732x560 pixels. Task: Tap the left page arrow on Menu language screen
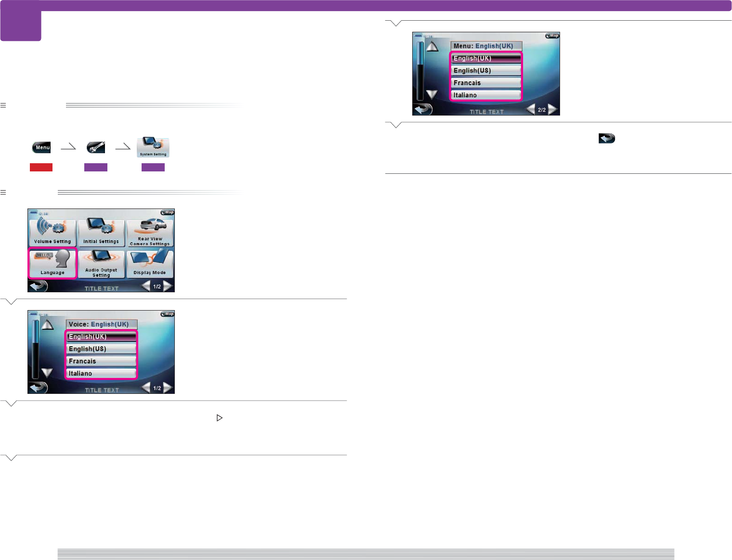pos(531,110)
